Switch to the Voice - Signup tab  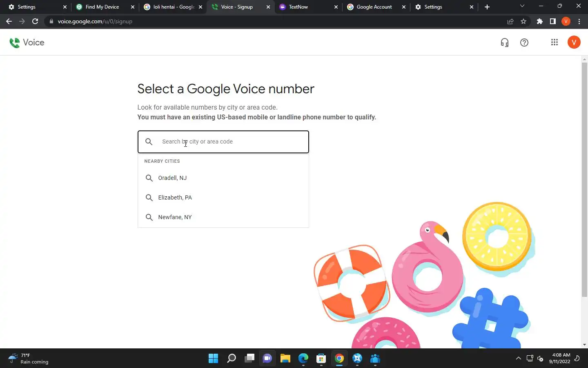click(x=241, y=7)
